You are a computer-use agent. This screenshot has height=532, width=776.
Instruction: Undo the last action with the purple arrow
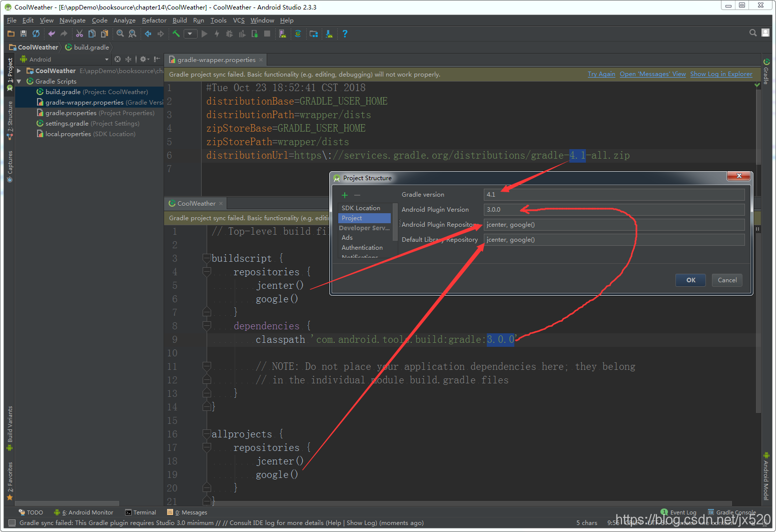(52, 34)
